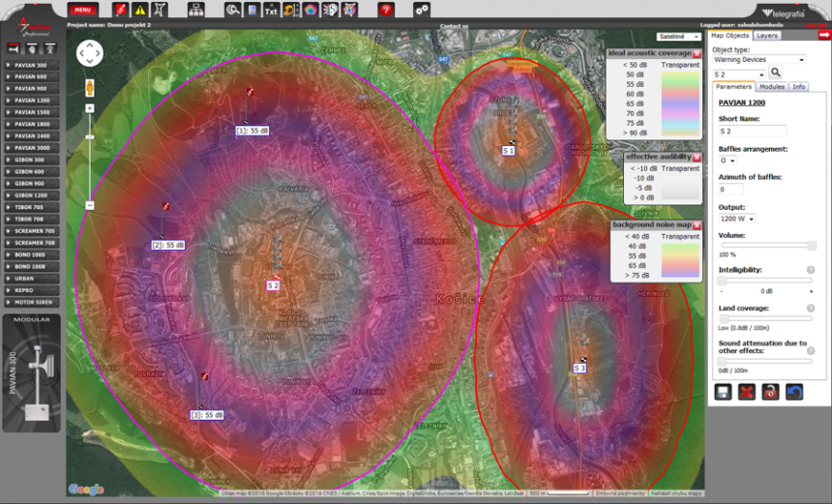Click the Azimuth of baffles input field

pos(730,190)
